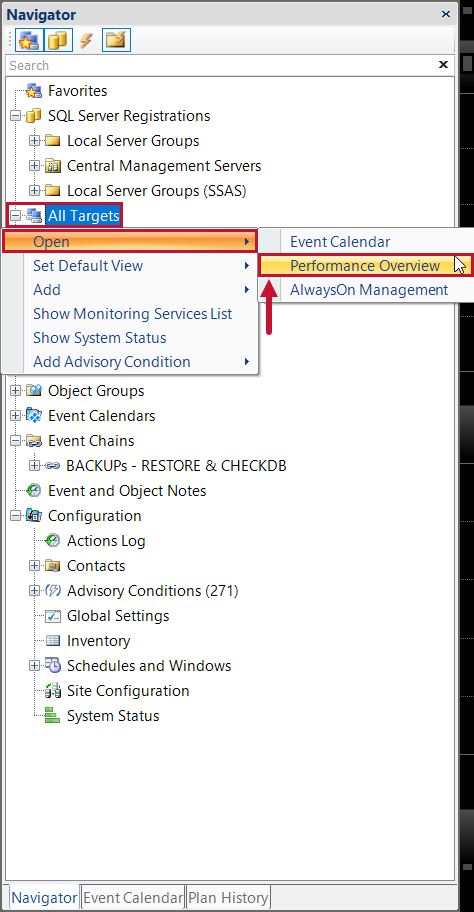
Task: Expand the Contacts node
Action: coord(35,566)
